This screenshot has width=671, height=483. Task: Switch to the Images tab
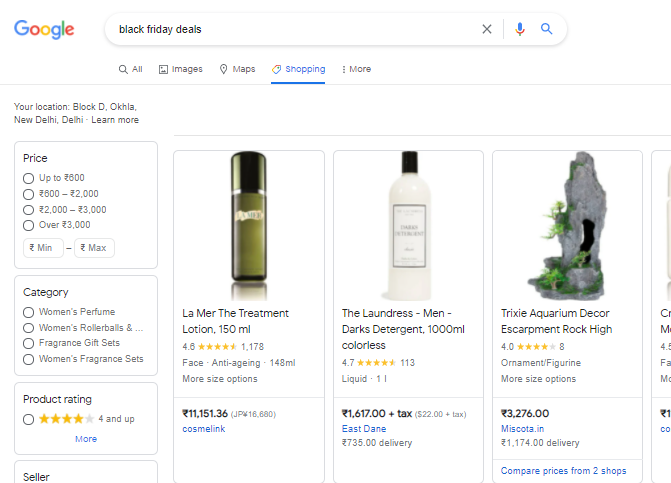181,69
